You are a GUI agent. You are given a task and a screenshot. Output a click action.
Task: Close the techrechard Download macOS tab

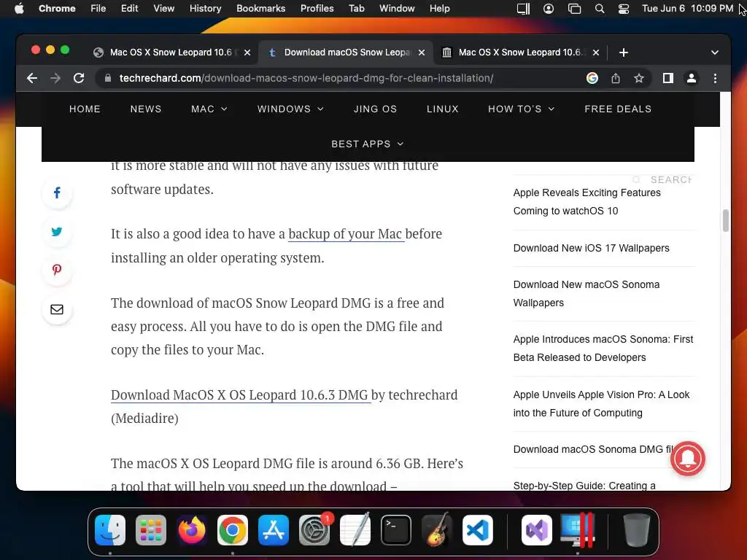coord(421,52)
